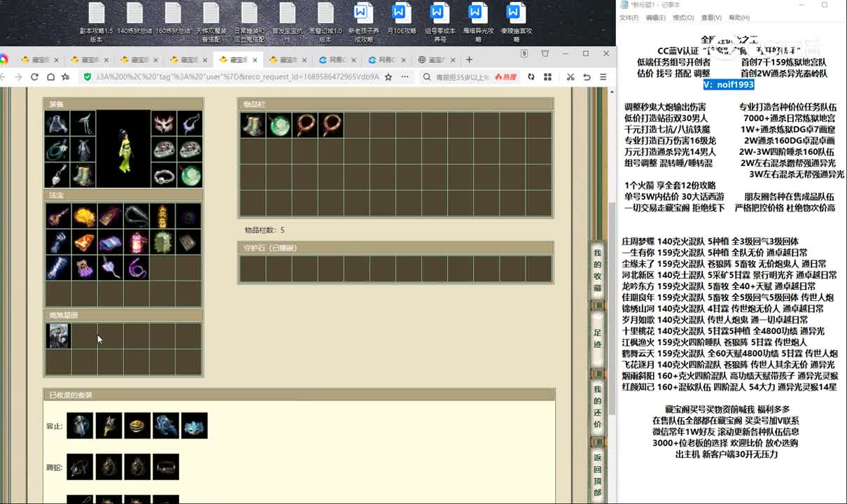Open 月10E攻略 desktop document

401,19
